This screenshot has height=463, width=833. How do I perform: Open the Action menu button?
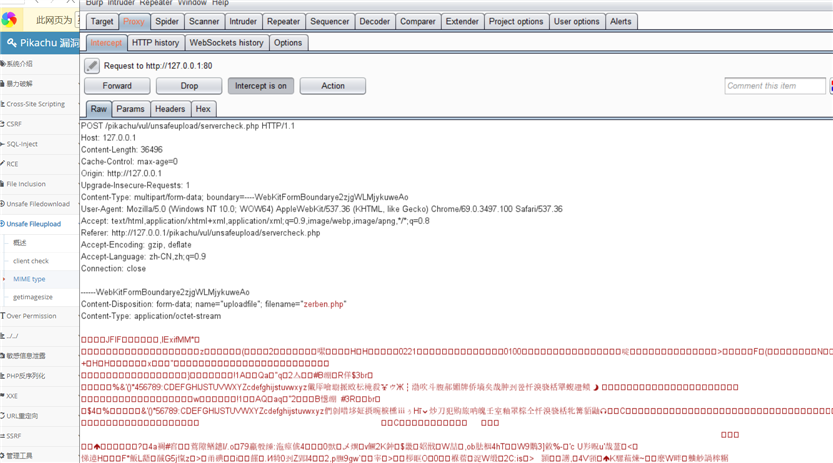point(333,85)
